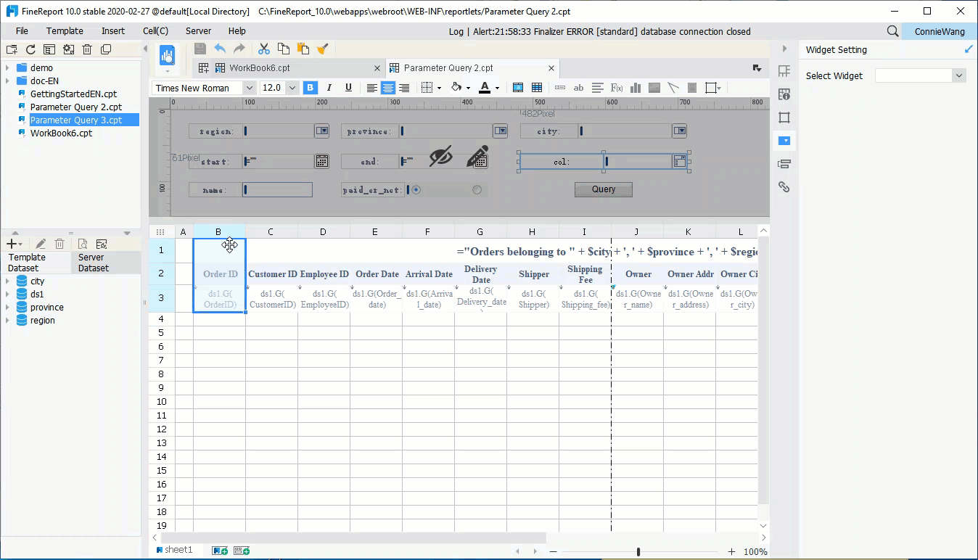Image resolution: width=978 pixels, height=560 pixels.
Task: Expand the ds1 dataset
Action: tap(7, 294)
